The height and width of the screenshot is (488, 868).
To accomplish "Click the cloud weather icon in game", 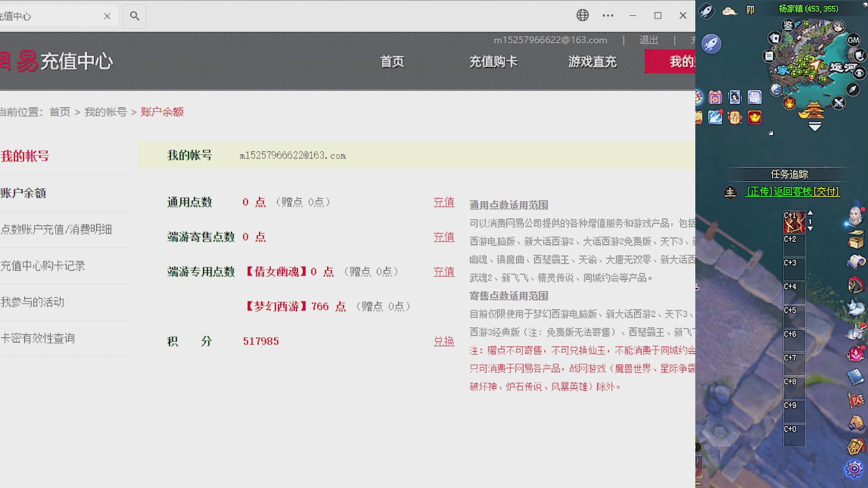I will click(x=729, y=11).
